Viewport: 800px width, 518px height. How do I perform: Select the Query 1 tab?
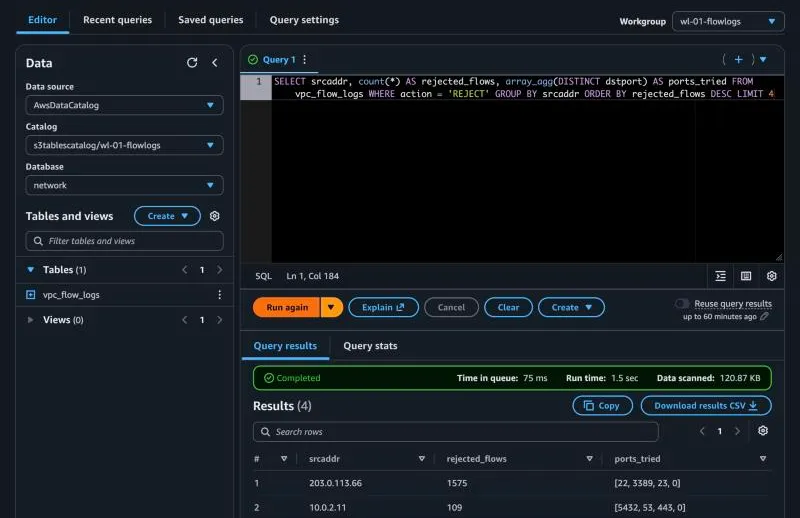(x=279, y=60)
